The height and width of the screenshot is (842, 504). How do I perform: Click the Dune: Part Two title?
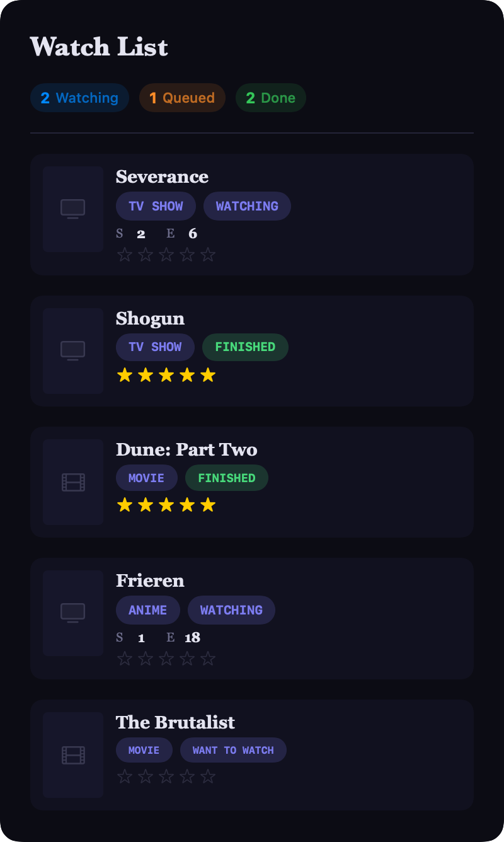[x=186, y=449]
